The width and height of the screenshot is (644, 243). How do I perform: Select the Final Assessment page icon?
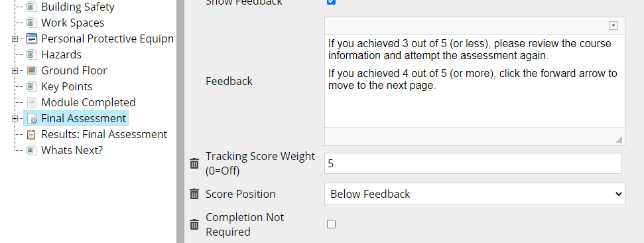(32, 118)
